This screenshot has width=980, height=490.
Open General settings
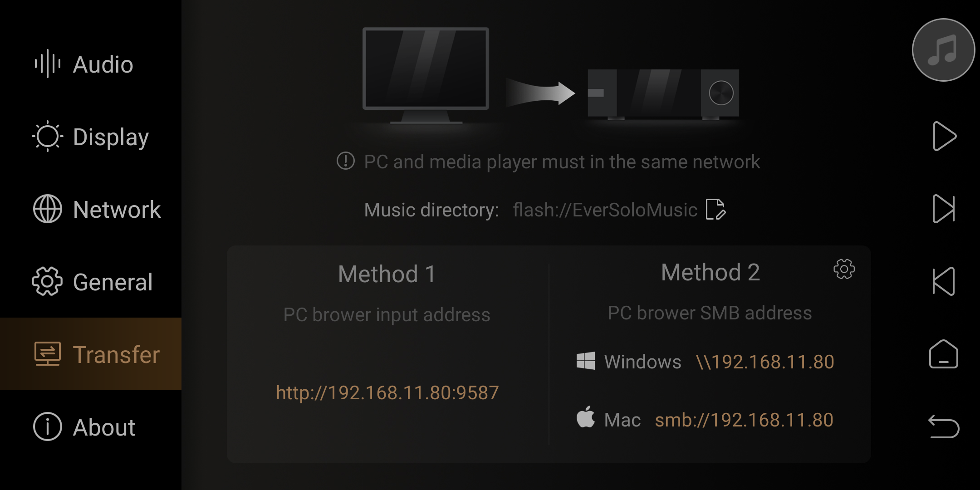[91, 281]
